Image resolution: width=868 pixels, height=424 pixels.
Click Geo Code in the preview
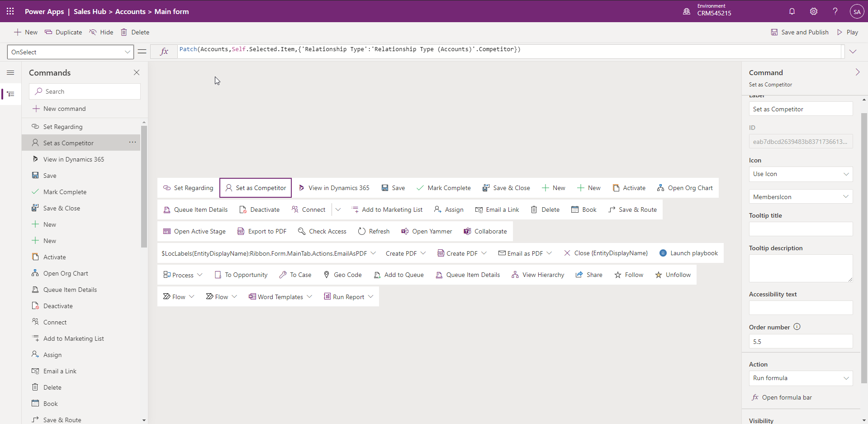(x=342, y=275)
